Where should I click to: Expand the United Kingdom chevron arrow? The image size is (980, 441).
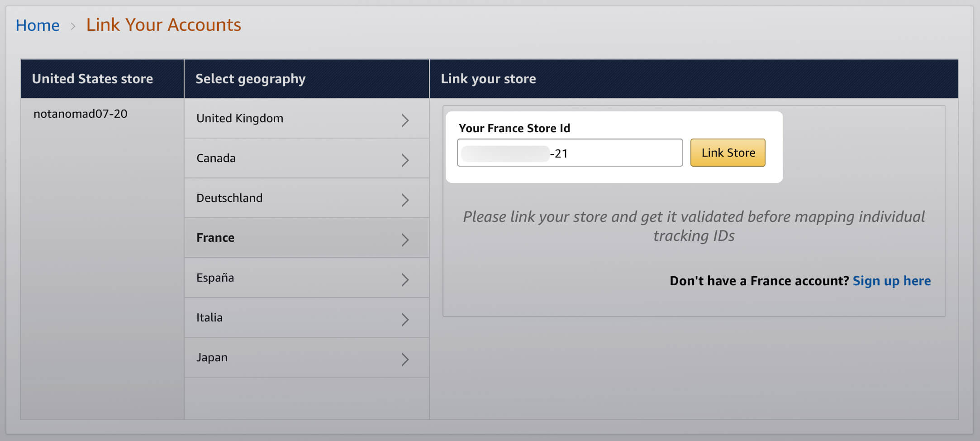[405, 120]
